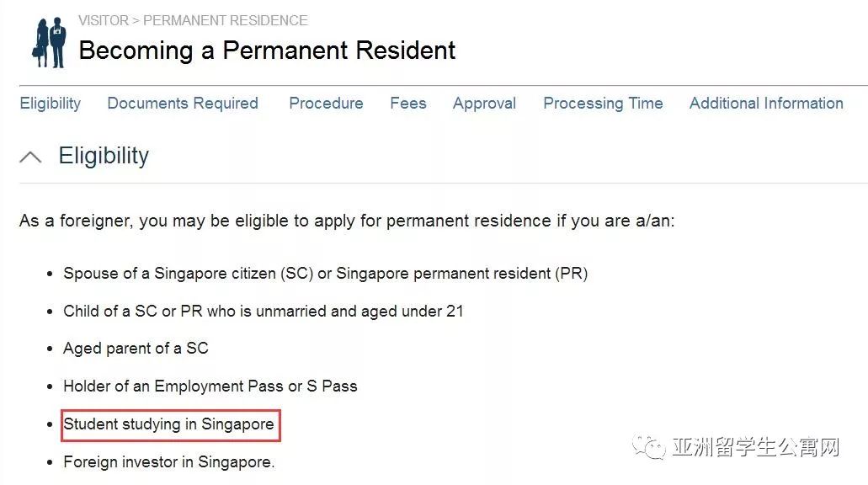The height and width of the screenshot is (485, 868).
Task: Open the Approval tab
Action: (484, 104)
